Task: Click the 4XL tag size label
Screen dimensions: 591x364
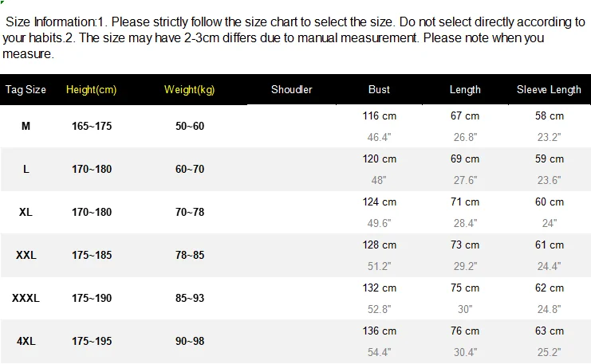Action: coord(26,342)
